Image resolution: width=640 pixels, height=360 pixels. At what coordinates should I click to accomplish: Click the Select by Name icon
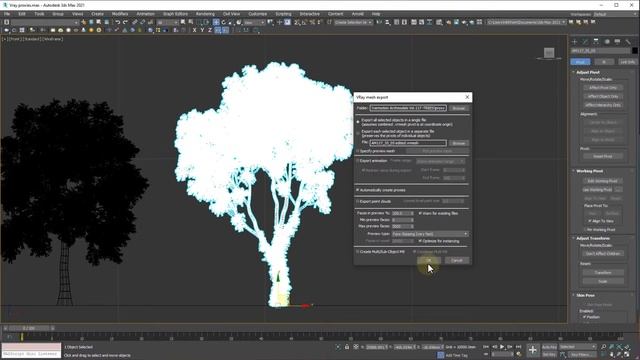click(191, 22)
